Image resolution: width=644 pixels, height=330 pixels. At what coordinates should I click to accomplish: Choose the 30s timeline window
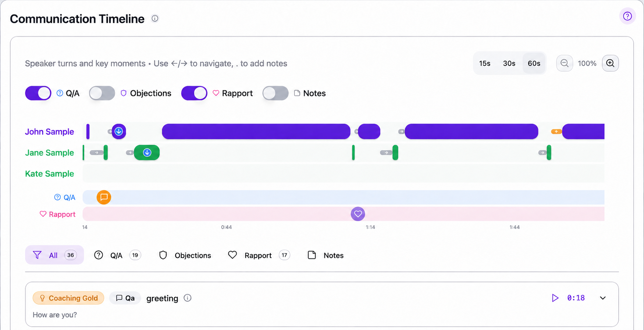pyautogui.click(x=509, y=63)
